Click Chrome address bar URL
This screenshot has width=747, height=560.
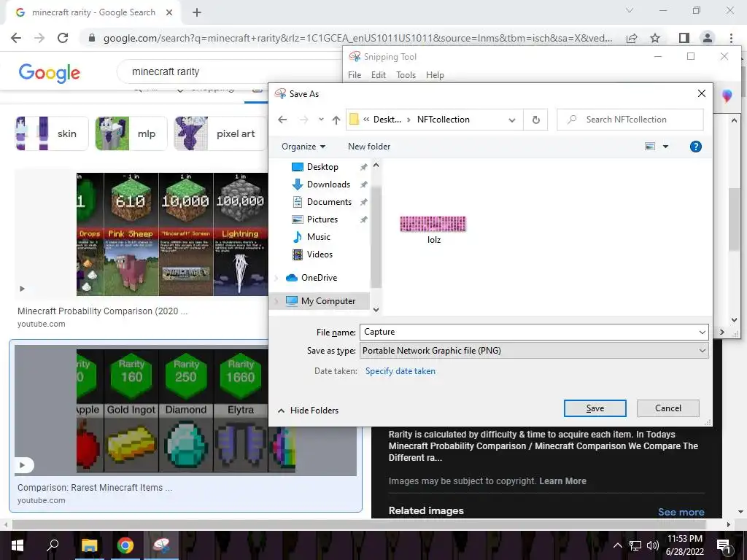(357, 38)
